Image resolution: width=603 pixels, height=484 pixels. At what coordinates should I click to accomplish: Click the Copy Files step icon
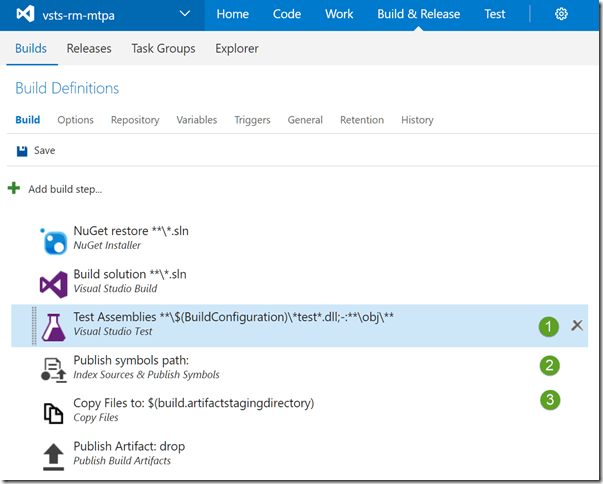53,411
